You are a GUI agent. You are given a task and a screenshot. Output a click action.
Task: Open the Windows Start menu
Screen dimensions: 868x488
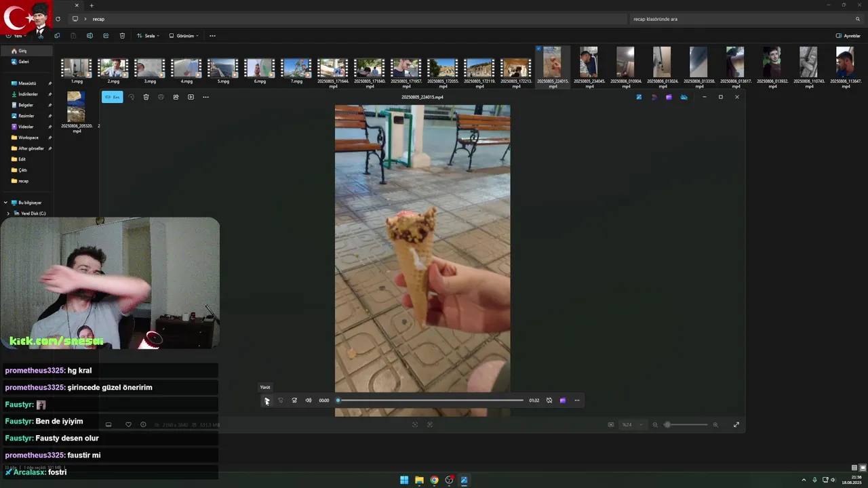[404, 480]
